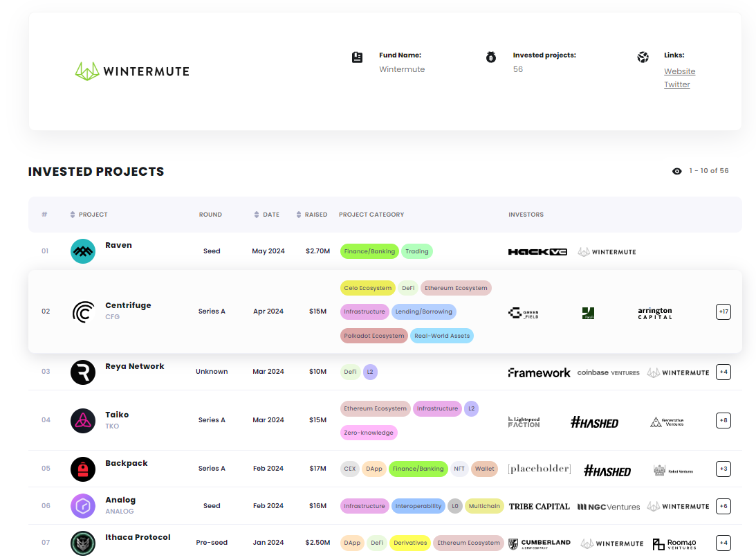Click the Backpack red logo icon
Screen dimensions: 756x560
pos(83,469)
